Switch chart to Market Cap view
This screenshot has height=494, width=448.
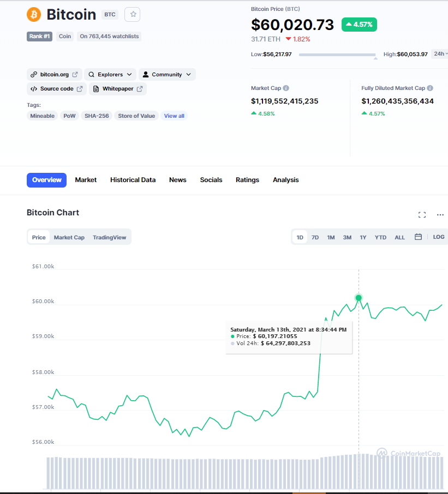[x=69, y=237]
